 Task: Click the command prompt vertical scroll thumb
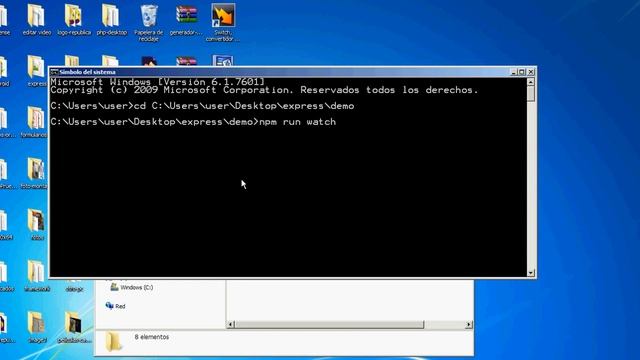pyautogui.click(x=531, y=94)
